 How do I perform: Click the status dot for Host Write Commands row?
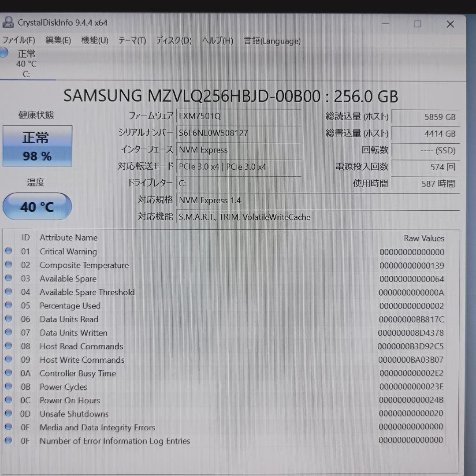pos(8,359)
